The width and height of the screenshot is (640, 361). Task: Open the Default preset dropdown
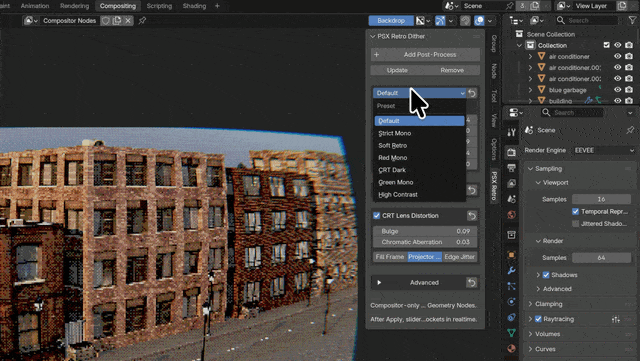(x=420, y=93)
